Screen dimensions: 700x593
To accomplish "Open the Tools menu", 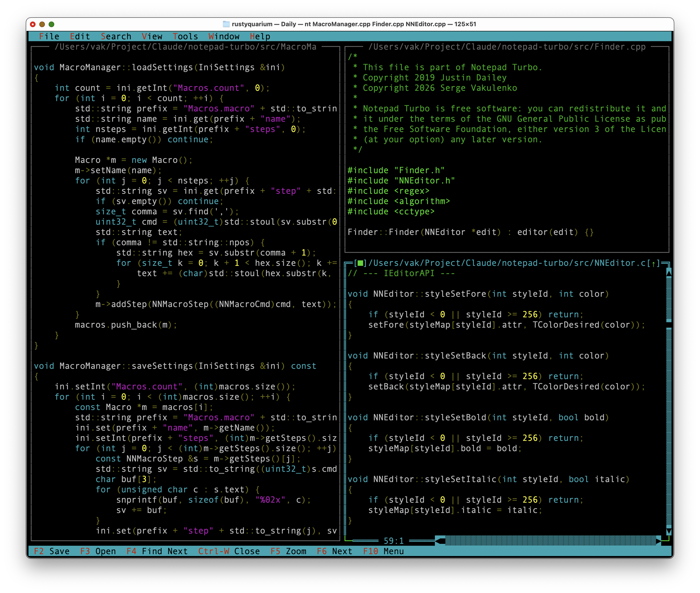I will pyautogui.click(x=185, y=36).
